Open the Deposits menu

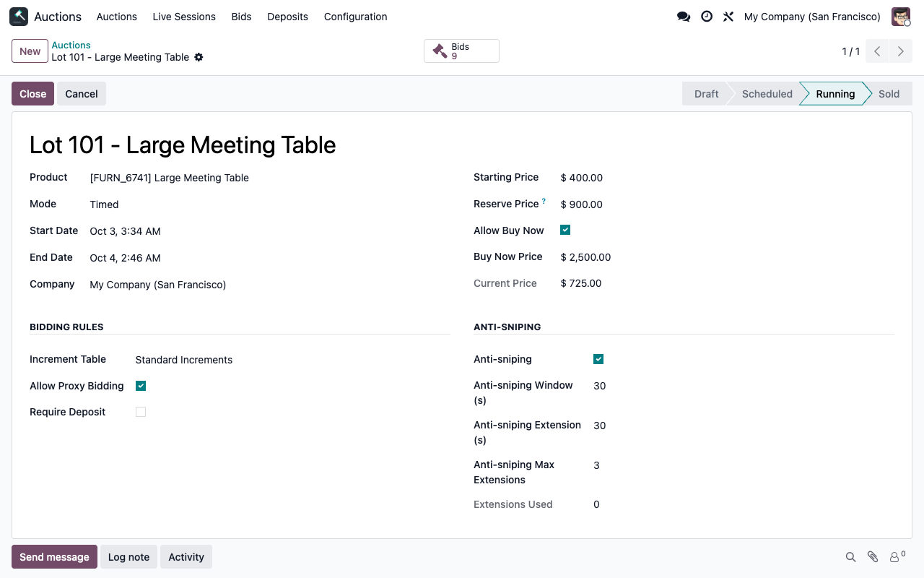(287, 17)
